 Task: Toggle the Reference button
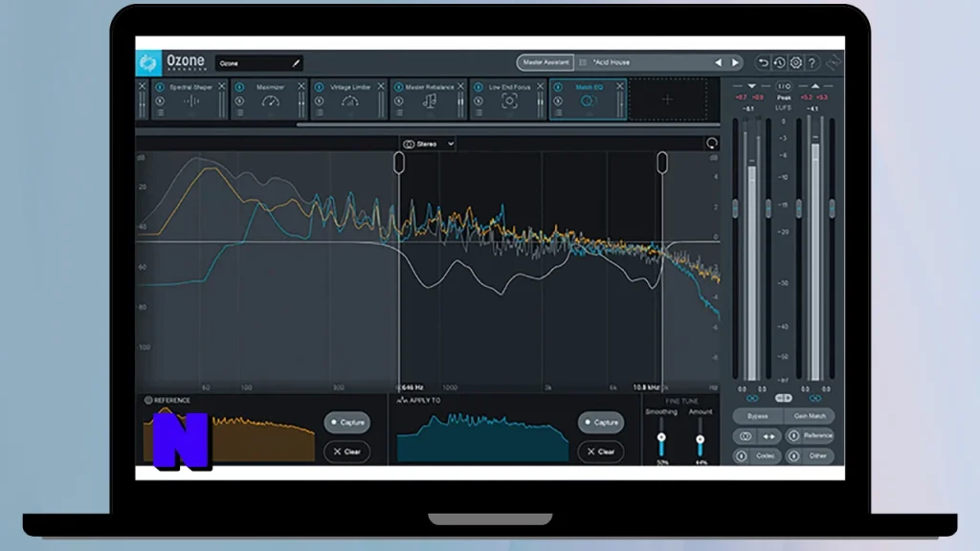point(810,436)
